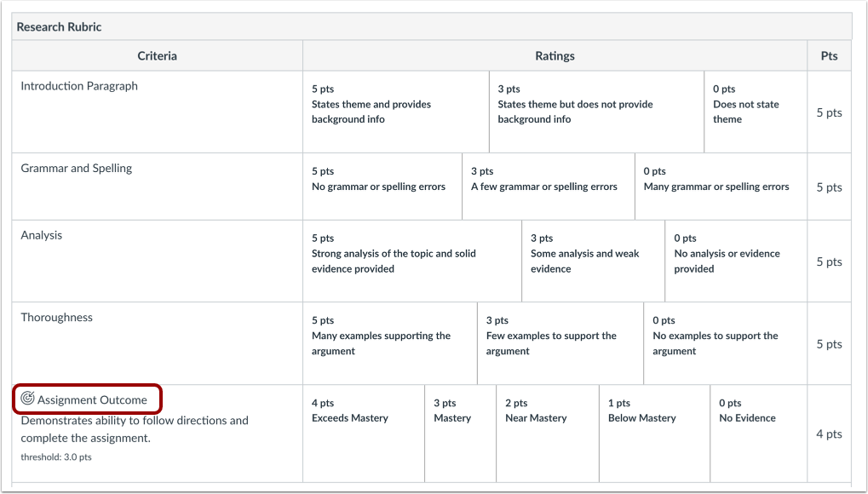Select the Analysis criterion
The width and height of the screenshot is (868, 494).
[x=41, y=235]
